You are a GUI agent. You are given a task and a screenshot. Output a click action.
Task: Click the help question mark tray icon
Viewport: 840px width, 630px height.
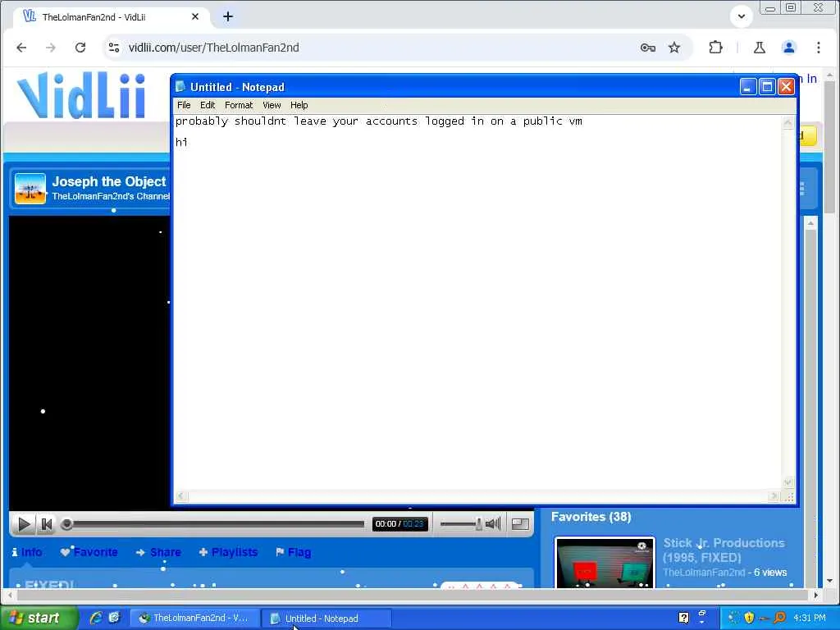click(683, 618)
